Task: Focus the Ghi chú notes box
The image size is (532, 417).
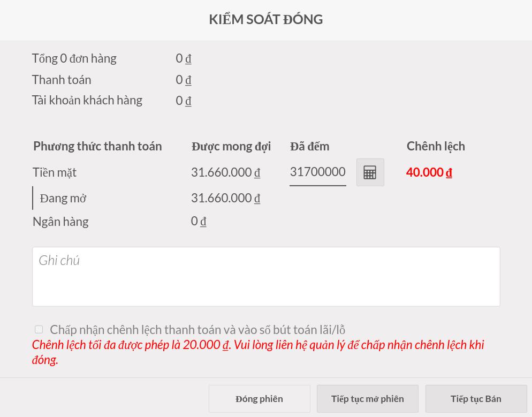Action: [266, 277]
